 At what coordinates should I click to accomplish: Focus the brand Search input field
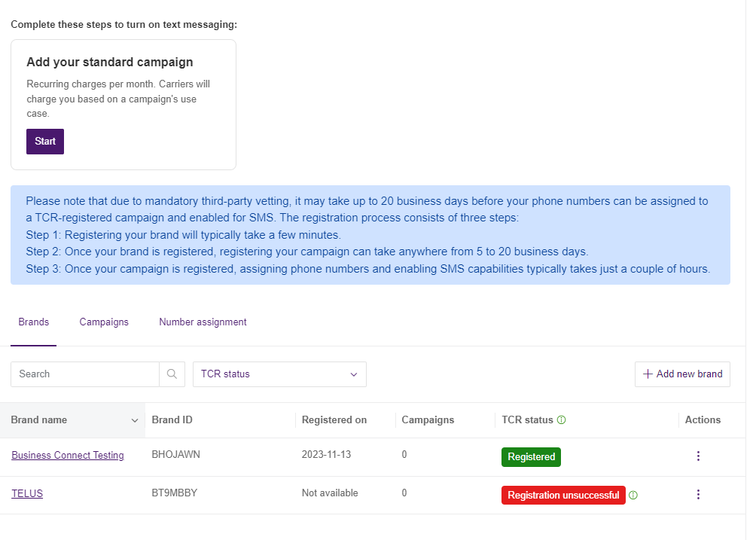85,374
